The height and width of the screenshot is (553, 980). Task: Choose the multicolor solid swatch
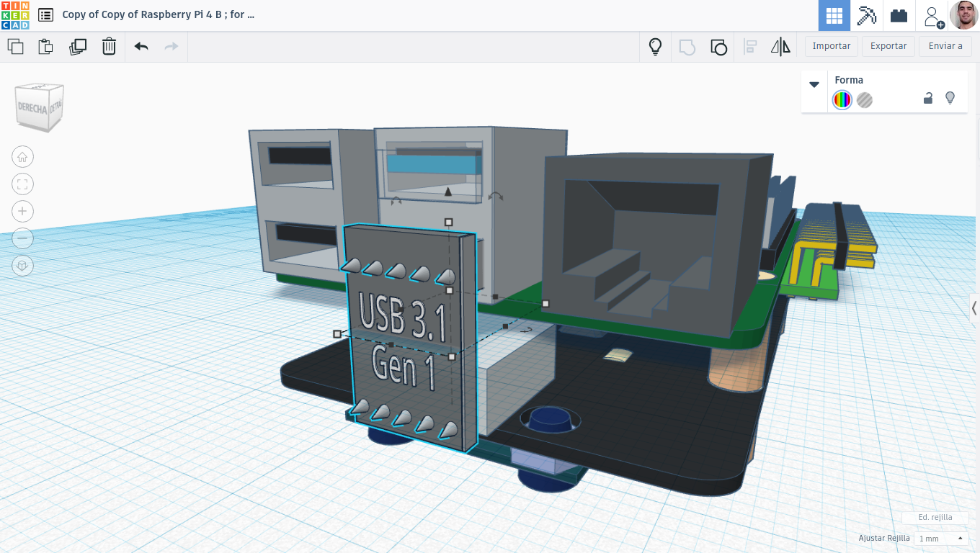(842, 100)
